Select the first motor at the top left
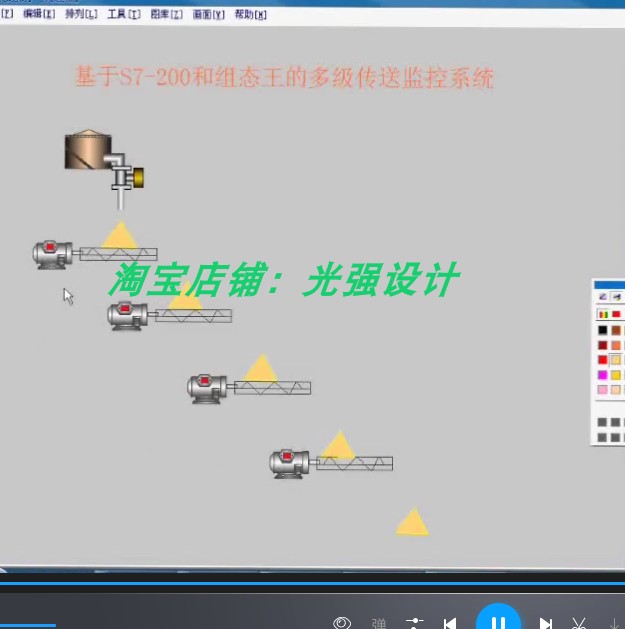Image resolution: width=625 pixels, height=629 pixels. click(53, 255)
